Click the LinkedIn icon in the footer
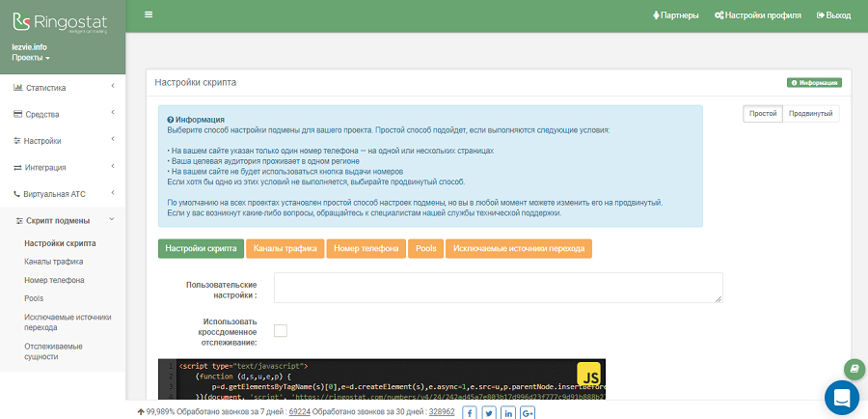 point(508,413)
